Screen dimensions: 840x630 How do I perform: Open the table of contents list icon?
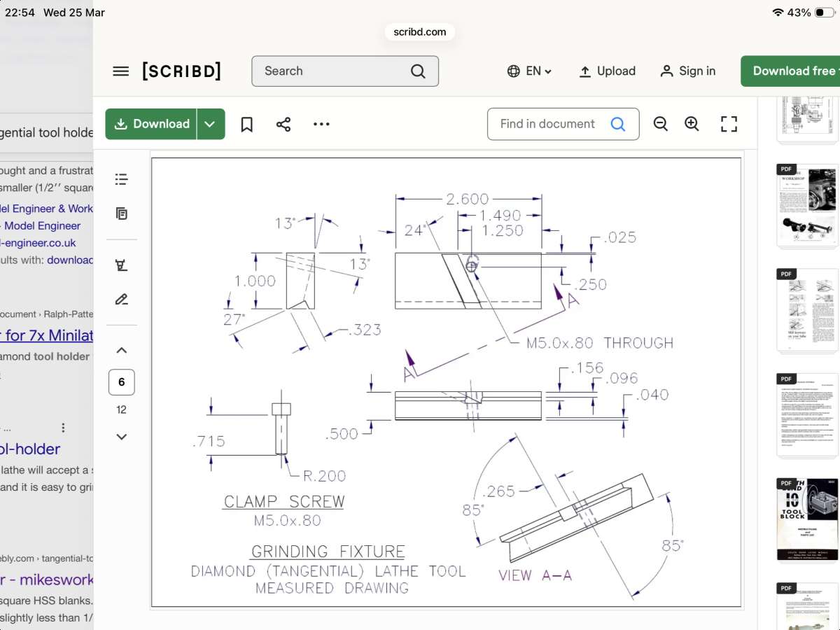(122, 180)
